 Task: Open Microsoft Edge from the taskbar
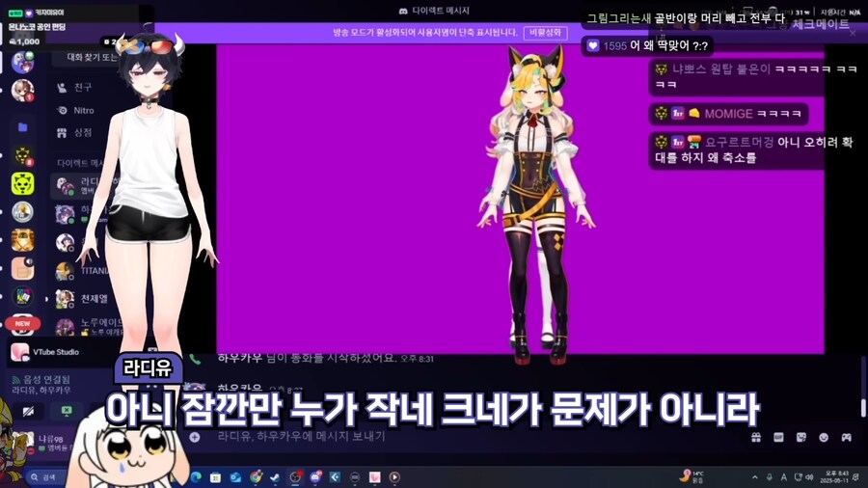click(196, 477)
